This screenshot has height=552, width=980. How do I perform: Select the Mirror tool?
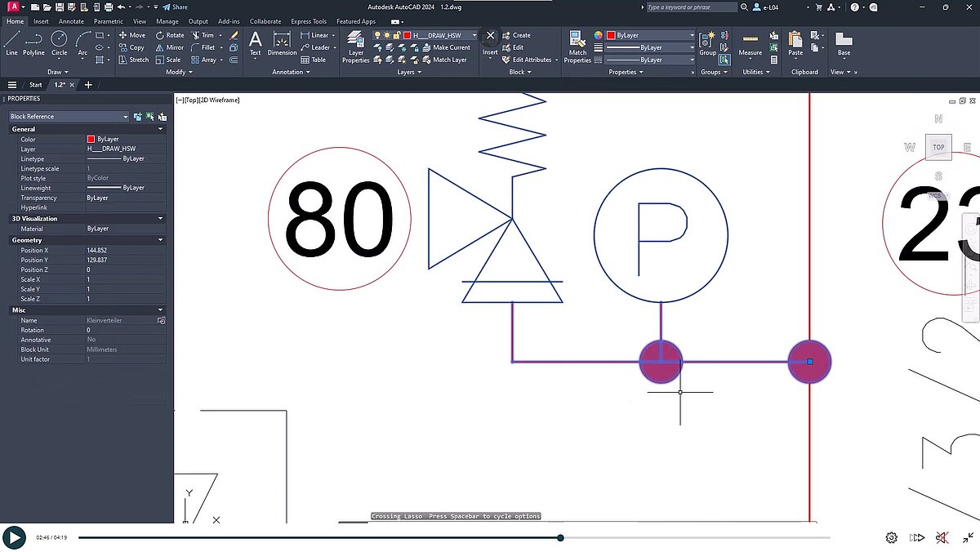[x=171, y=47]
